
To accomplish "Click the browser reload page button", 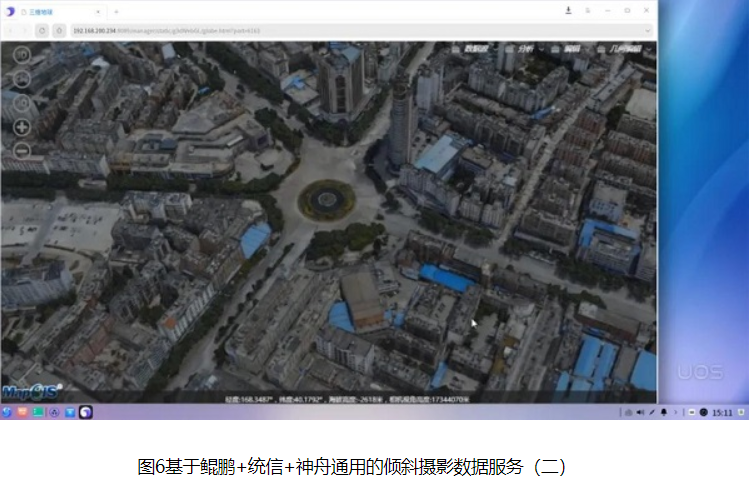I will [x=42, y=30].
